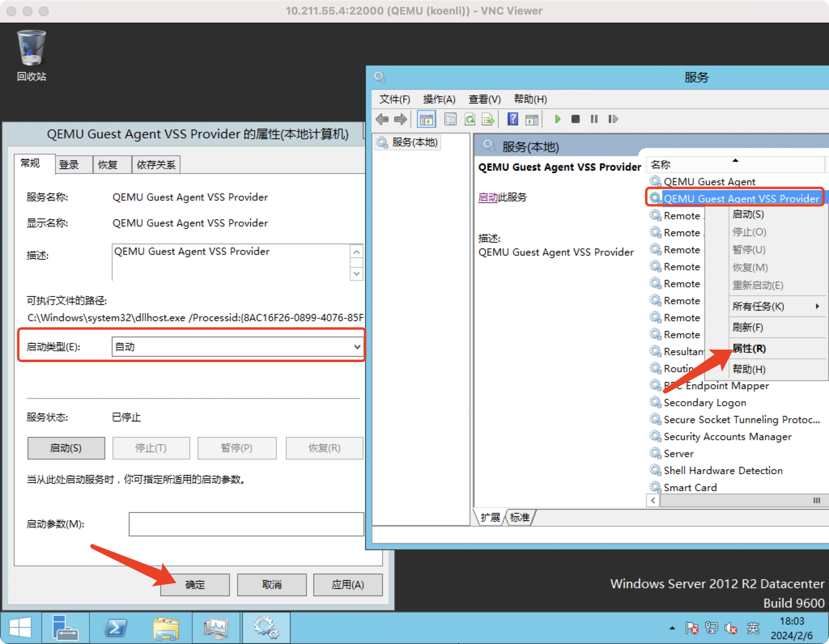Toggle the console tree show/hide toolbar icon
Image resolution: width=829 pixels, height=644 pixels.
pos(427,119)
